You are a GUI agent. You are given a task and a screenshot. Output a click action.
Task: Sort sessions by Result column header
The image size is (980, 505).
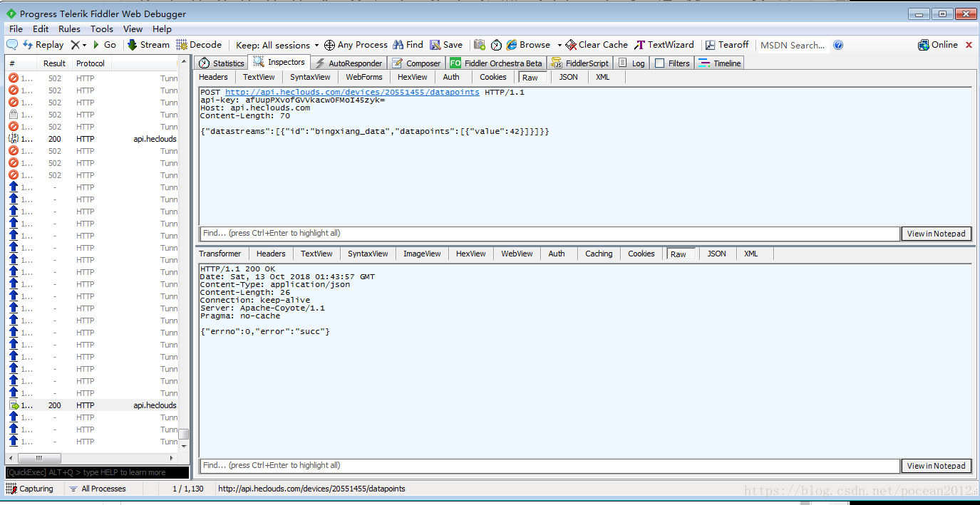pyautogui.click(x=55, y=63)
